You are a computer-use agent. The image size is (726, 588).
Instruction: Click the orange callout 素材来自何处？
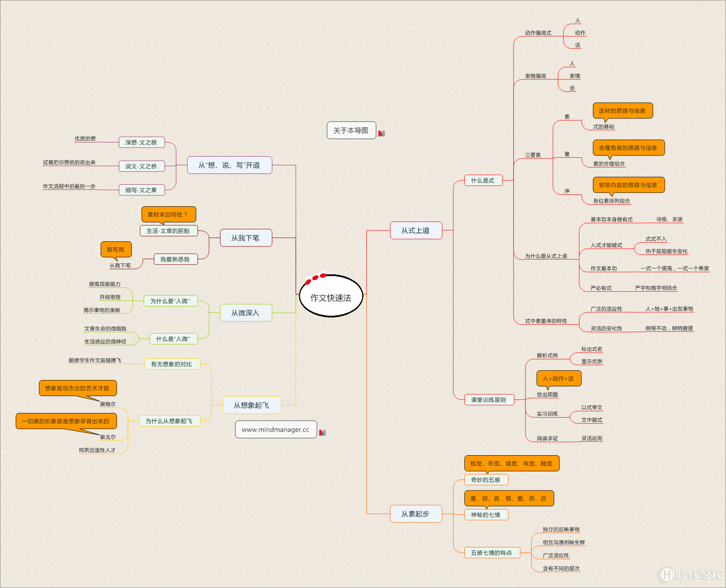pos(169,214)
